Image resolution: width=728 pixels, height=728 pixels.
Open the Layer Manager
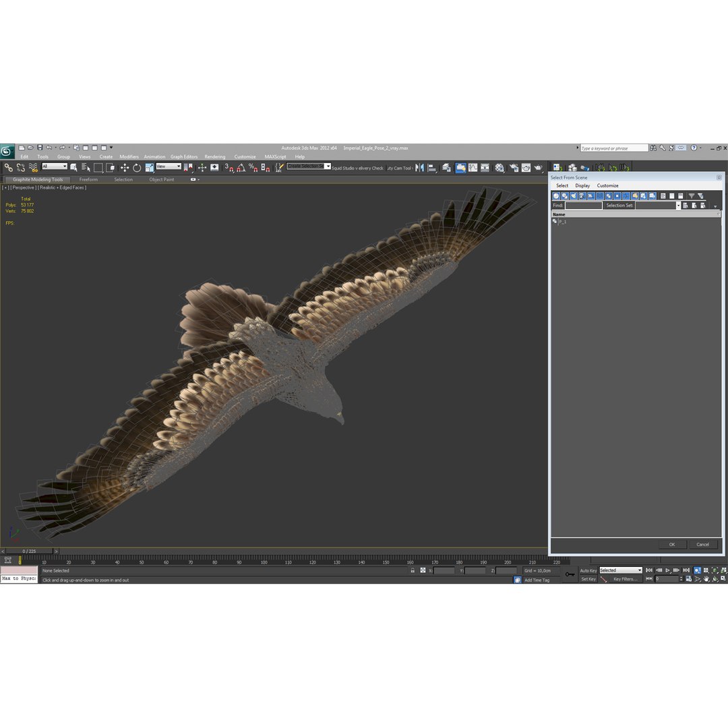point(447,168)
